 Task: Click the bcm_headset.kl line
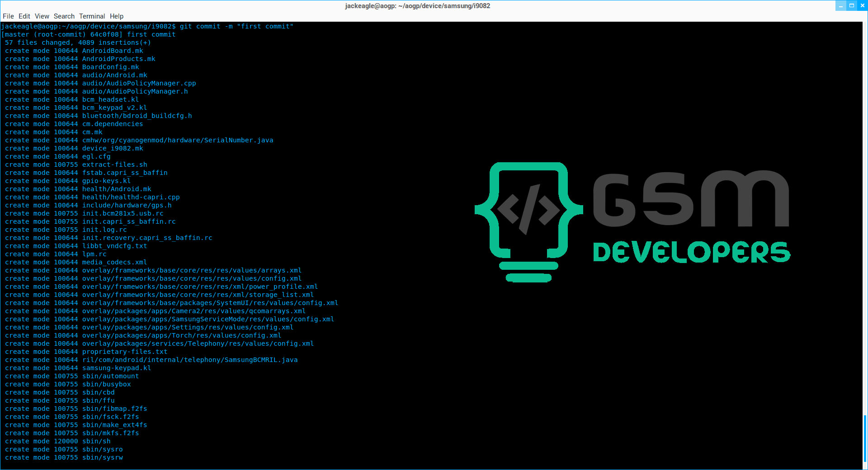72,99
